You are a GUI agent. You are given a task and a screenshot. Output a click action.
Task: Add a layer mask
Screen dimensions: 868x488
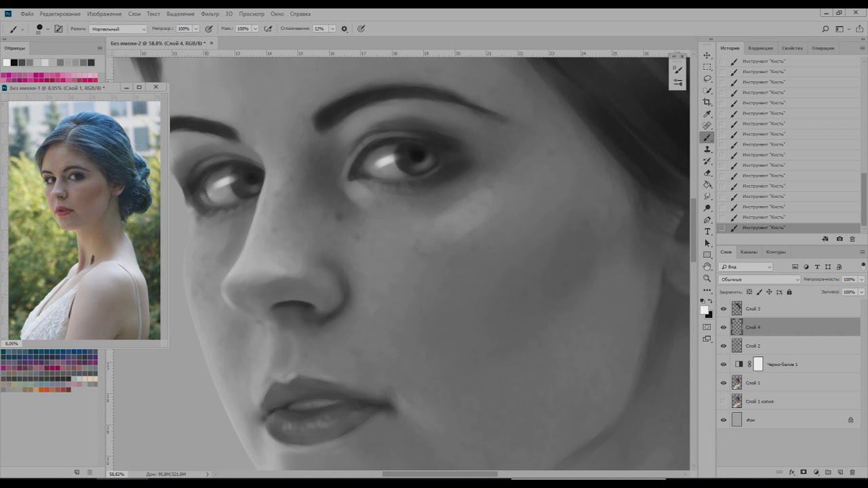804,472
